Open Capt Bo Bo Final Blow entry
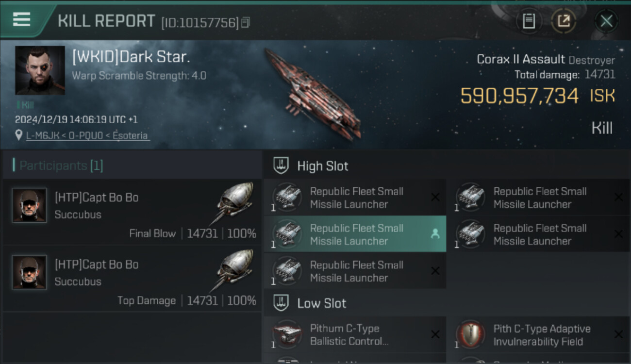Viewport: 631px width, 364px height. [131, 212]
